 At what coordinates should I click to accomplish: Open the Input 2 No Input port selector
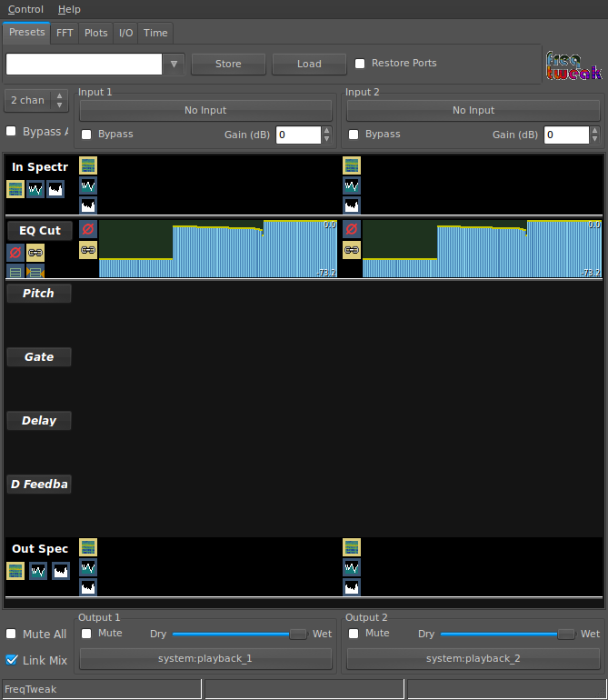coord(473,110)
